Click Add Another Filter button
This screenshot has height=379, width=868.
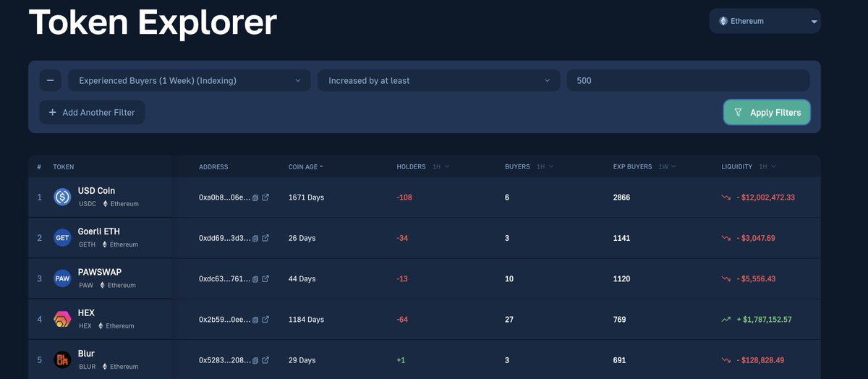click(x=92, y=112)
